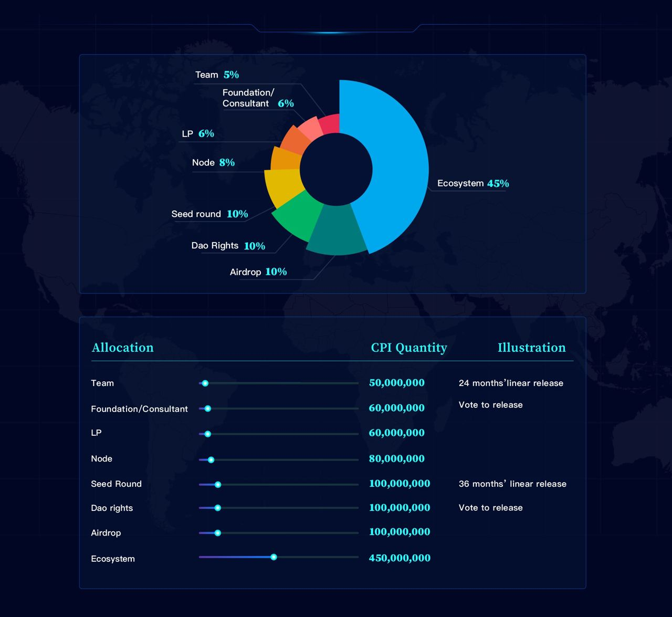Click the Team row slider handle

(x=205, y=383)
